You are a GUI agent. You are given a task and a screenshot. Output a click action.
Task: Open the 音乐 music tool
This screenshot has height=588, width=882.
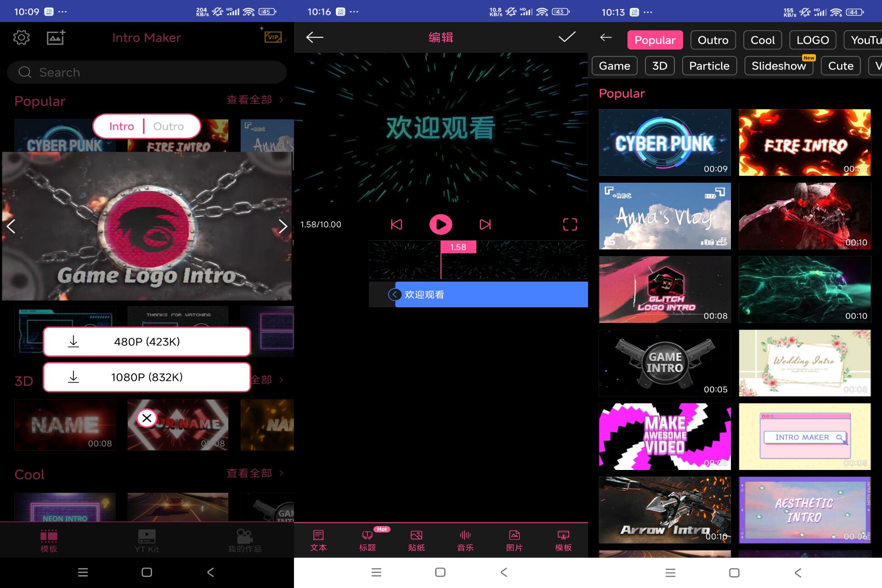coord(465,541)
